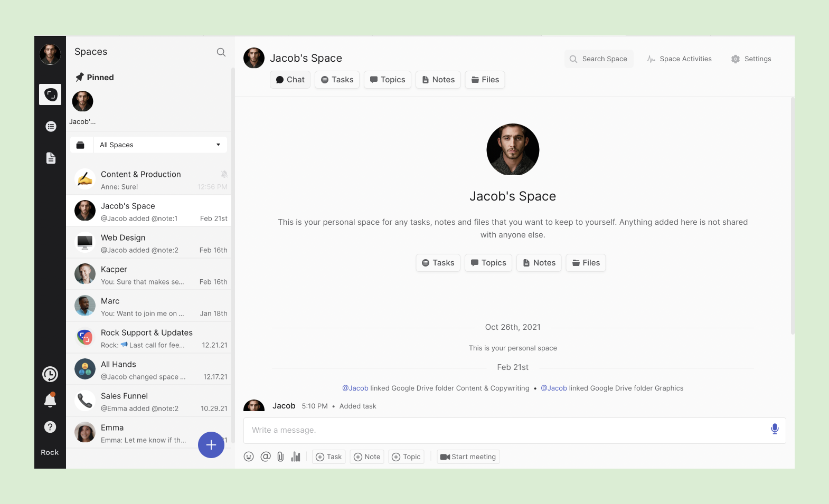Switch to the Files tab in header
The image size is (829, 504).
(x=485, y=80)
